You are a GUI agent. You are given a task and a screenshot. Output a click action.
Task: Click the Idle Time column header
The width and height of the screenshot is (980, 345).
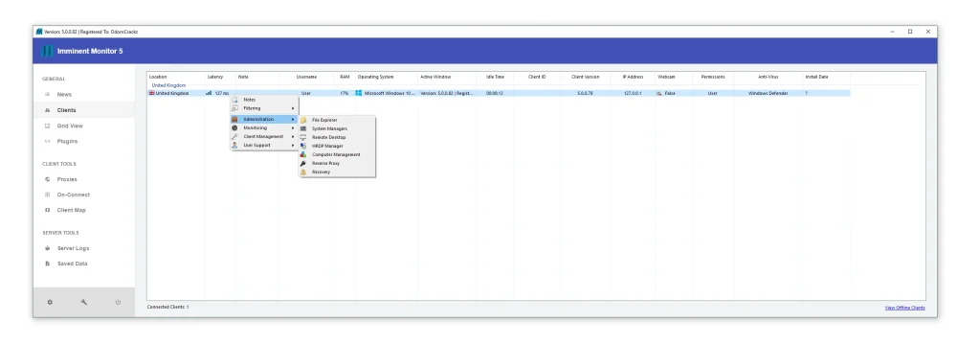(x=495, y=77)
